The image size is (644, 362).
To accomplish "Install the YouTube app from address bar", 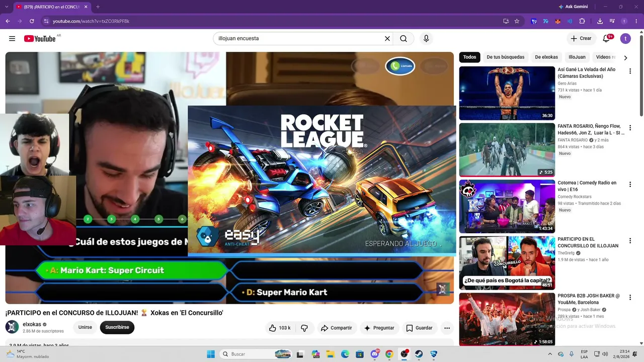I will pyautogui.click(x=506, y=21).
